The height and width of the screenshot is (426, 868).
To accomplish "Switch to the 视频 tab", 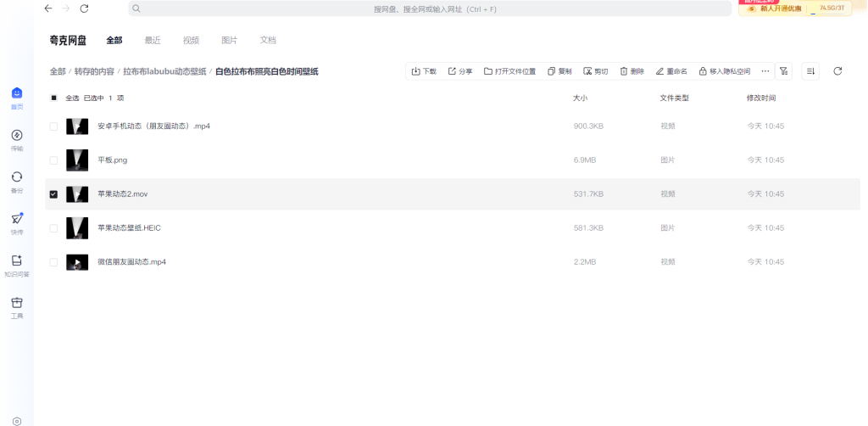I will pyautogui.click(x=191, y=40).
